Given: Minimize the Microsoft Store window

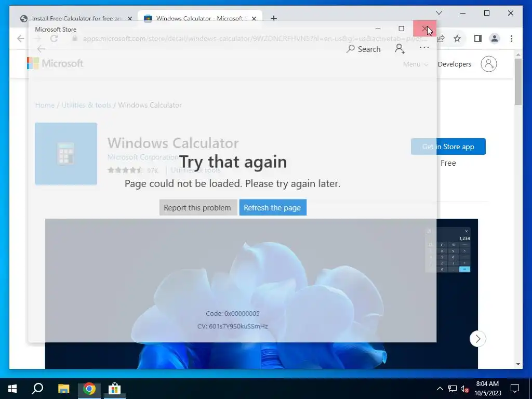Looking at the screenshot, I should pos(378,29).
